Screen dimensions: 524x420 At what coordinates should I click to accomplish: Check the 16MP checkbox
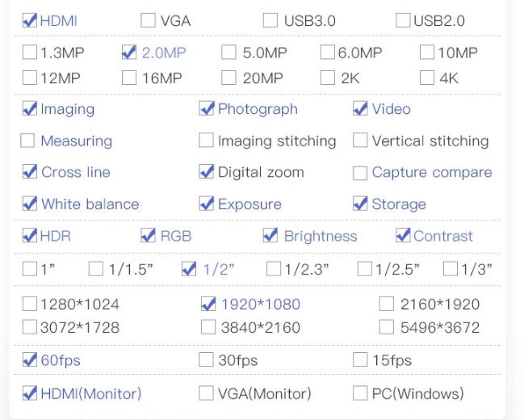[x=129, y=78]
